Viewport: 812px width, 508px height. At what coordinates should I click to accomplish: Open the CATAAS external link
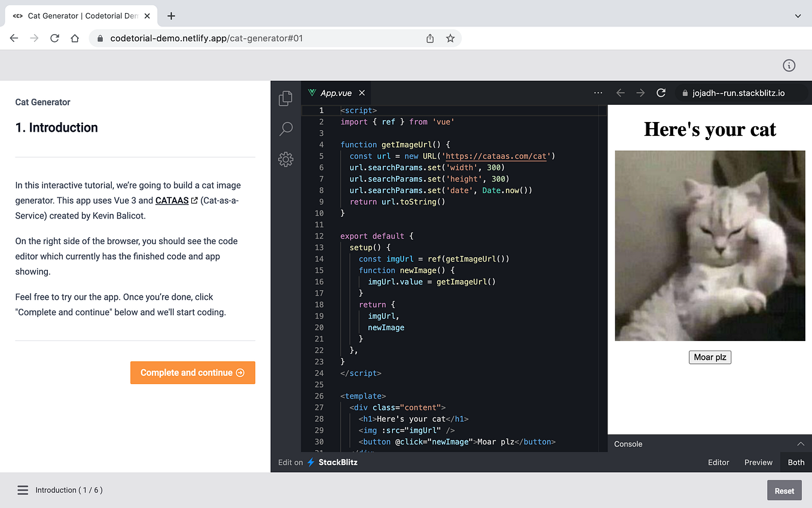pyautogui.click(x=172, y=200)
